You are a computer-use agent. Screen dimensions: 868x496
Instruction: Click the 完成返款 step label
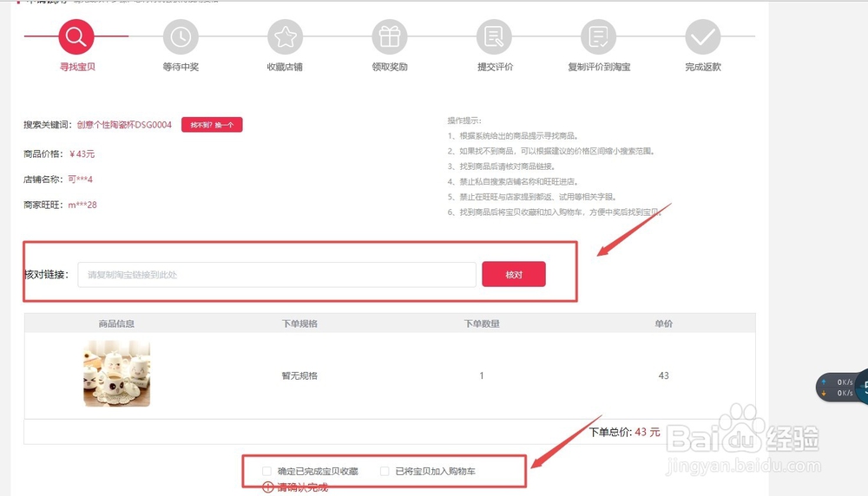tap(703, 67)
